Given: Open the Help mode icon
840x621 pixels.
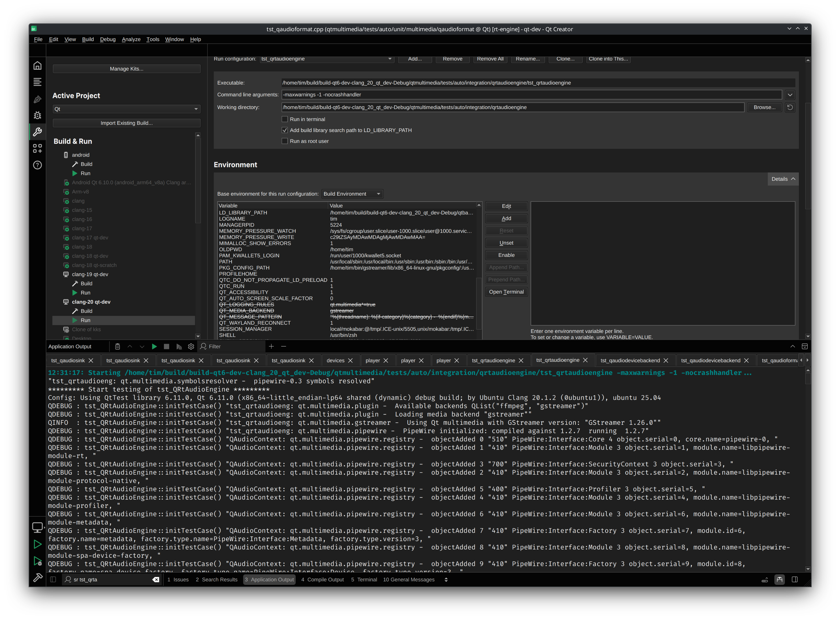Looking at the screenshot, I should [37, 165].
